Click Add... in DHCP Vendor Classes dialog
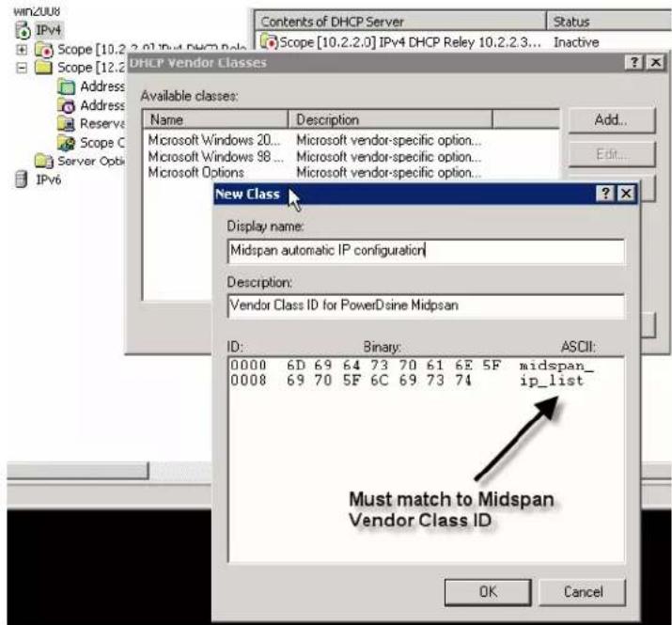Image resolution: width=672 pixels, height=625 pixels. click(x=612, y=120)
